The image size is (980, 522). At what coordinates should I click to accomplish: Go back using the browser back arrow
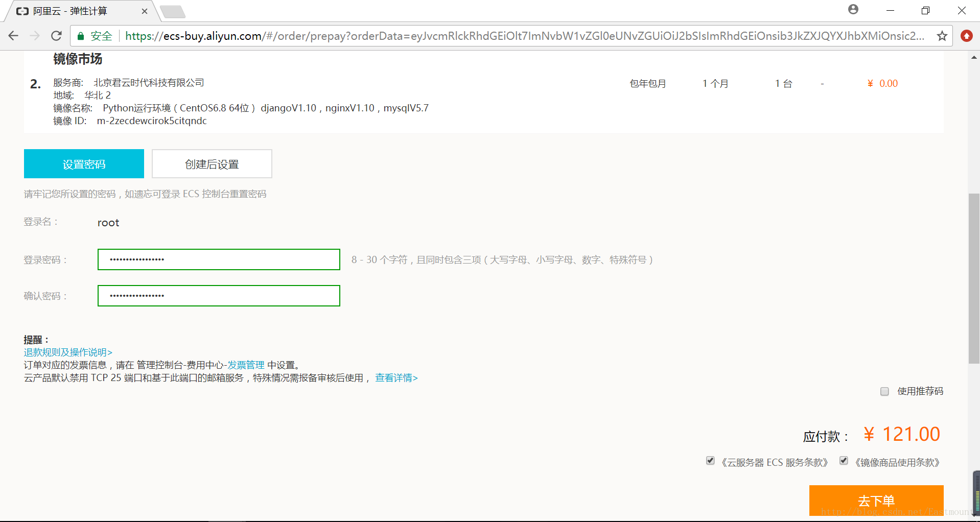click(13, 36)
